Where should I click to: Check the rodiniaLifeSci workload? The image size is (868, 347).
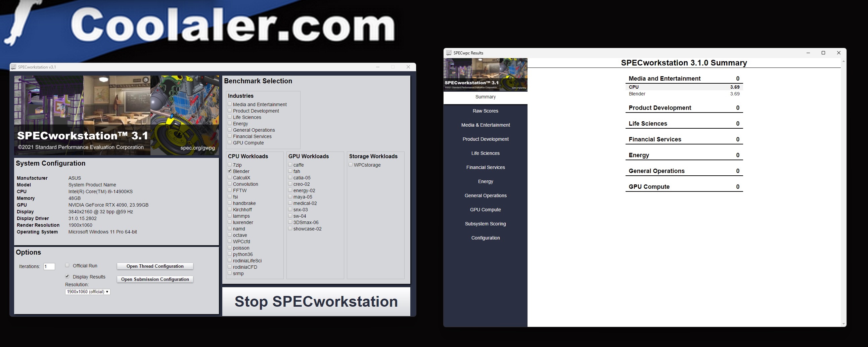click(230, 261)
